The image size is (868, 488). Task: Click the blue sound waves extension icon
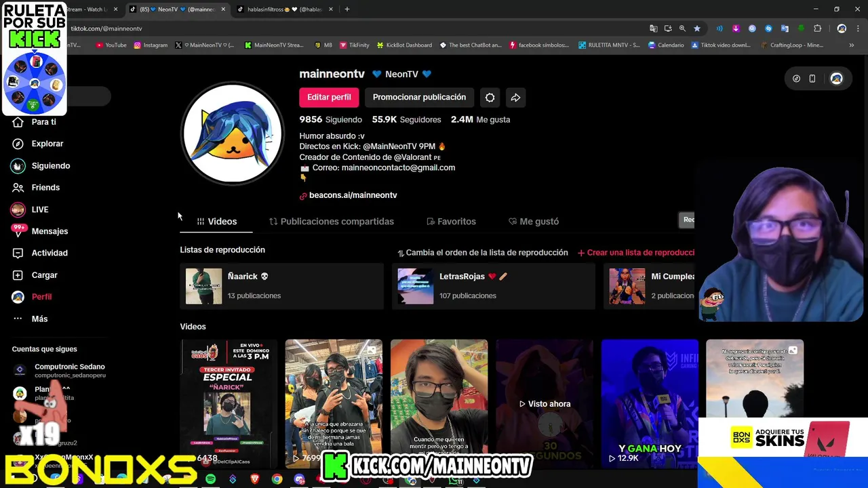[719, 28]
